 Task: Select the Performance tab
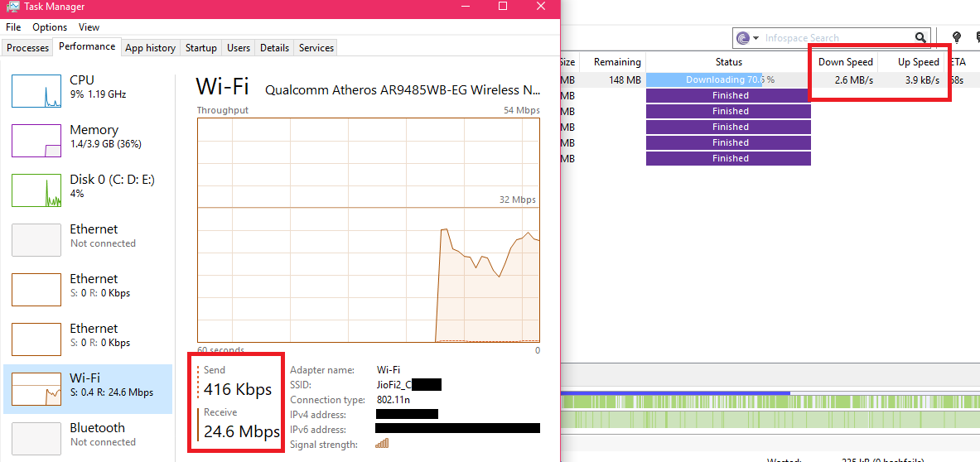pyautogui.click(x=87, y=46)
